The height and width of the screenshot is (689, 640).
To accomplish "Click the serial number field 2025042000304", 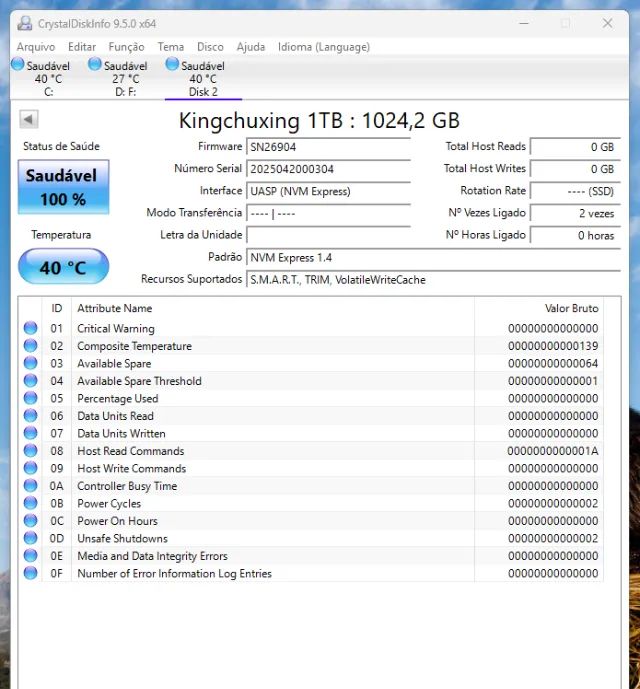I will coord(328,169).
